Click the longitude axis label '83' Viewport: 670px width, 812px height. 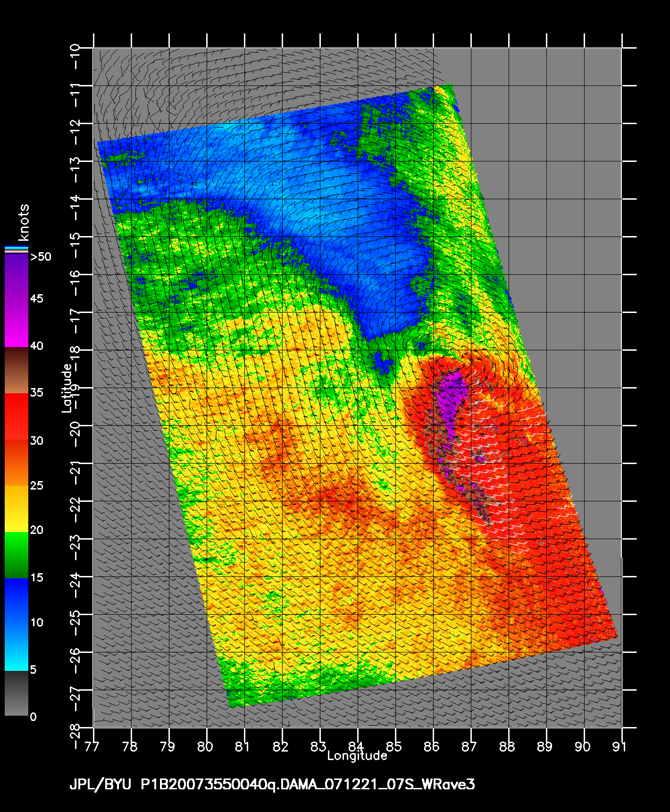318,747
